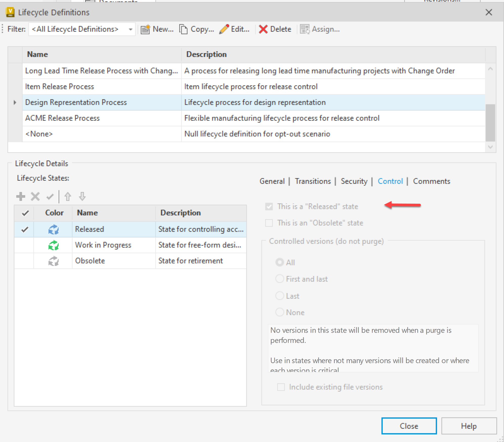Click the Assign icon in toolbar
Screen dimensions: 504x442
(x=304, y=29)
